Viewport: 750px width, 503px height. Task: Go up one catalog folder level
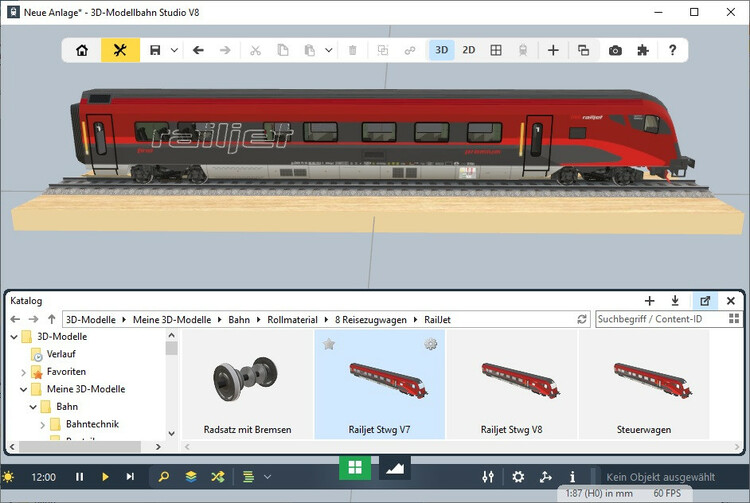click(x=52, y=319)
